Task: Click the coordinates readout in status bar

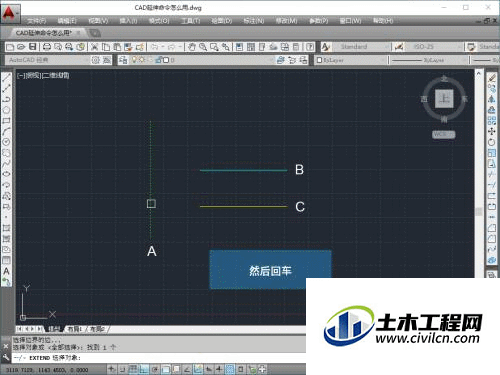Action: pyautogui.click(x=47, y=370)
